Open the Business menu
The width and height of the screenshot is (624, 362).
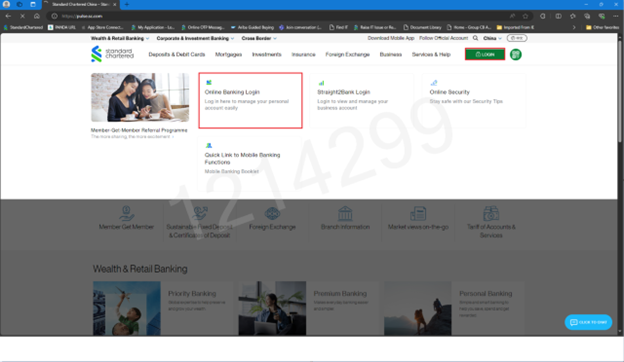[390, 54]
